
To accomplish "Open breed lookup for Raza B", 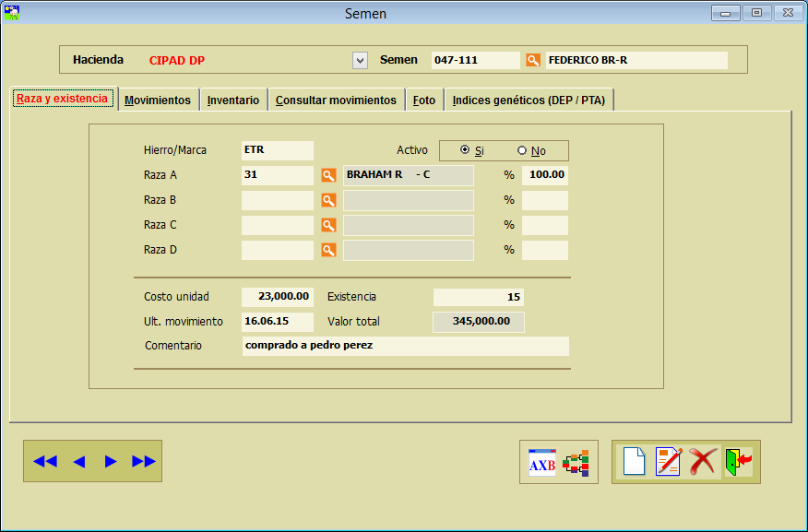I will [x=327, y=200].
